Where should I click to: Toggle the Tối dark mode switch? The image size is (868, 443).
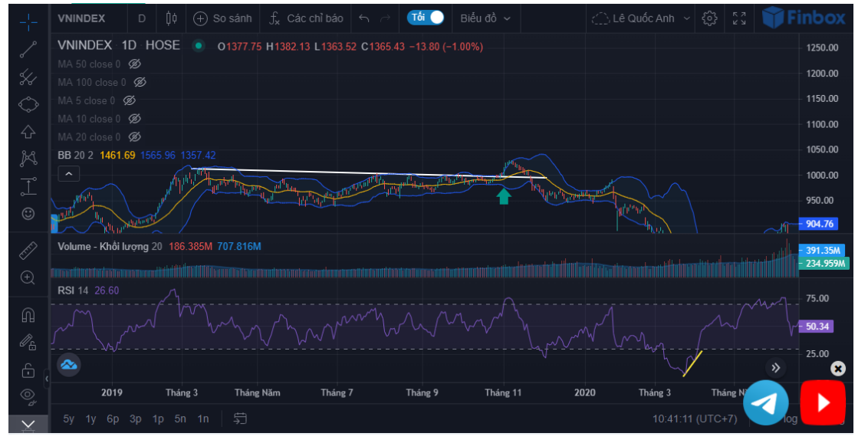point(426,18)
